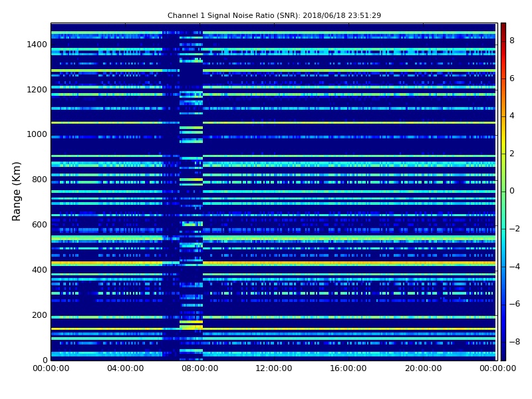Click the colorbar value label 2

[x=512, y=154]
